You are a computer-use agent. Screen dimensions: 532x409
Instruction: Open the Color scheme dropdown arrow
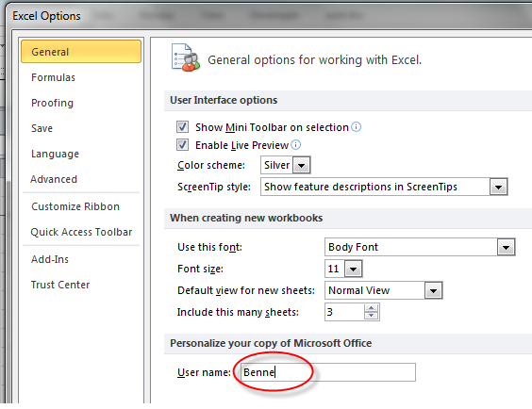[301, 166]
